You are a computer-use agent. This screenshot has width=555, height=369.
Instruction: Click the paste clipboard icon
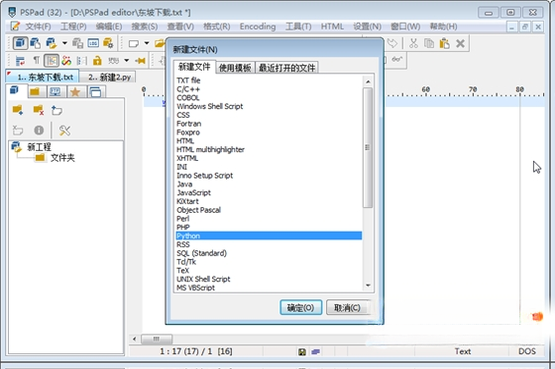(x=445, y=44)
